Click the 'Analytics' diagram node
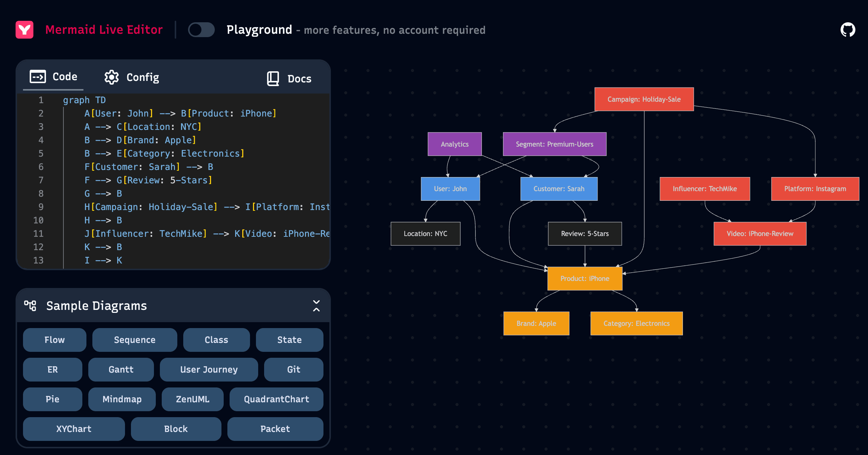The image size is (868, 455). tap(455, 144)
